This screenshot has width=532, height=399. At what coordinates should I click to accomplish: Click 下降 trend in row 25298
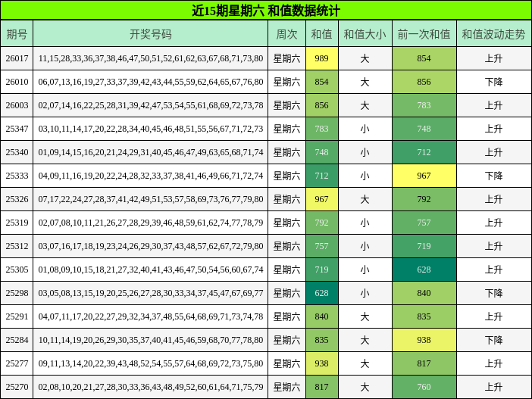[x=493, y=293]
